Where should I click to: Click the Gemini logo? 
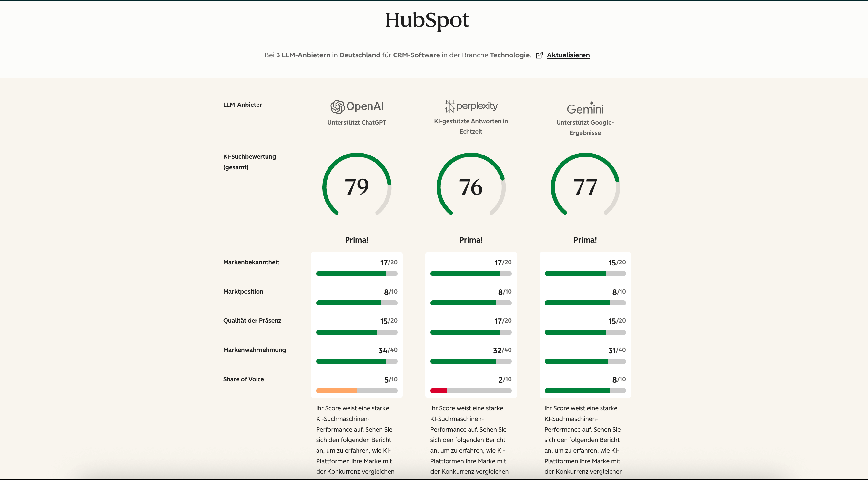point(585,108)
